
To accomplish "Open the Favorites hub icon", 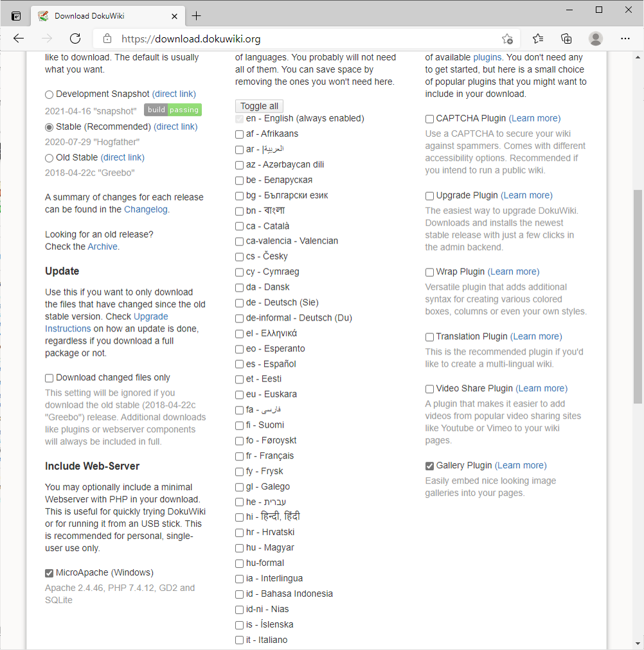I will coord(537,39).
